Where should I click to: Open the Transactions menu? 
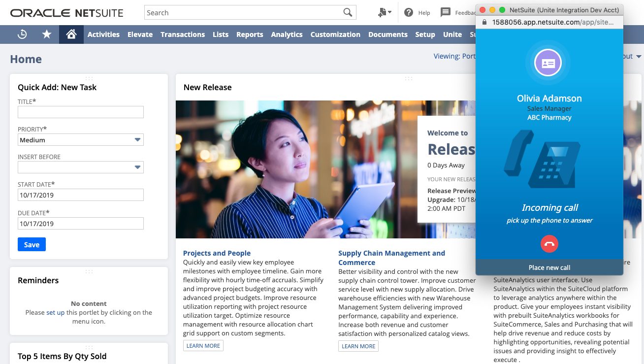coord(183,34)
